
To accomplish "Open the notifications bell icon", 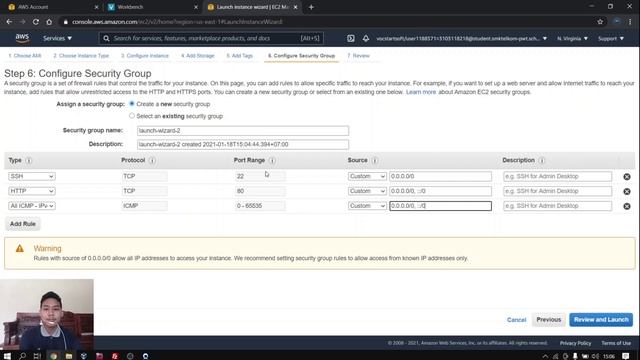I will [366, 38].
